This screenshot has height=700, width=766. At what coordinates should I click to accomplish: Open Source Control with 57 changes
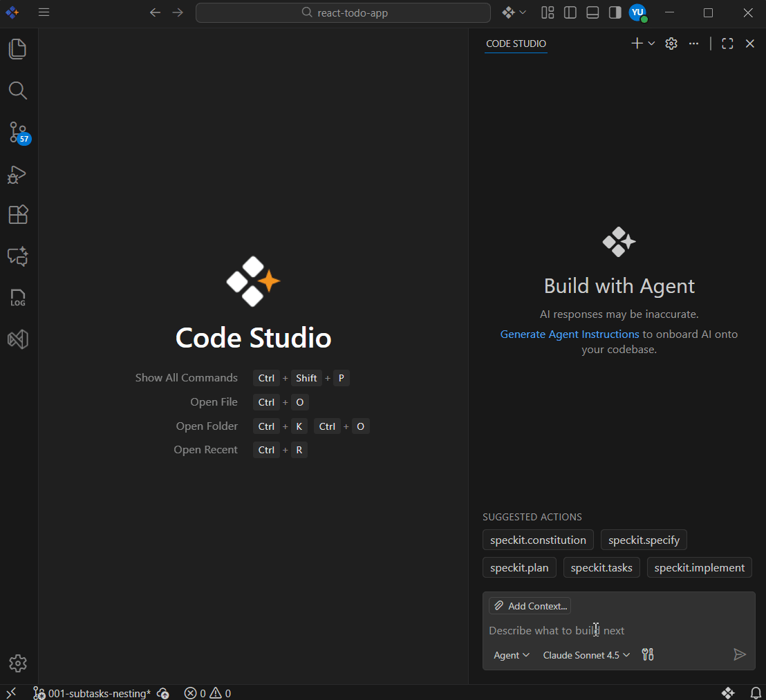[18, 132]
